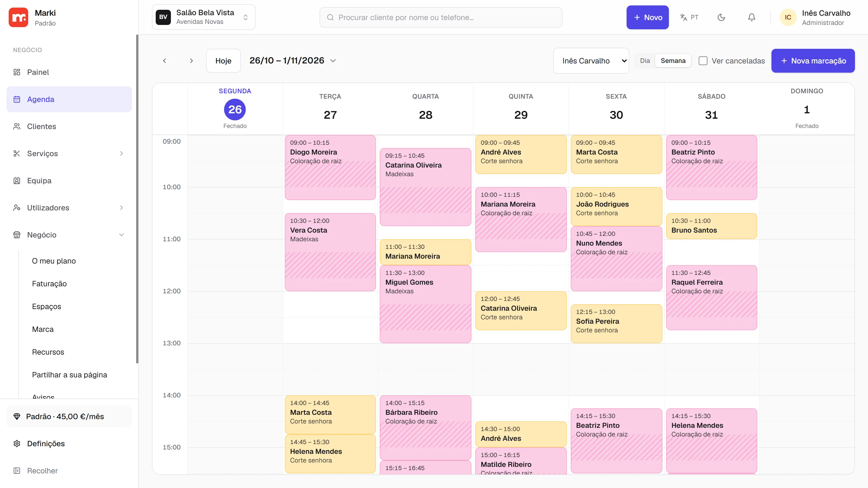Open date range dropdown chevron

tap(333, 61)
